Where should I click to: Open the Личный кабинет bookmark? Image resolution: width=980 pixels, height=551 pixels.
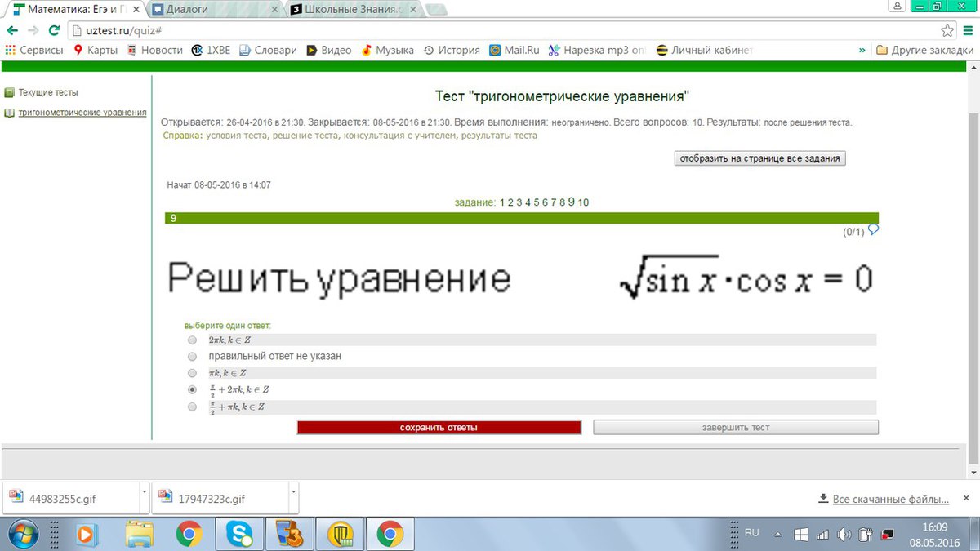705,50
